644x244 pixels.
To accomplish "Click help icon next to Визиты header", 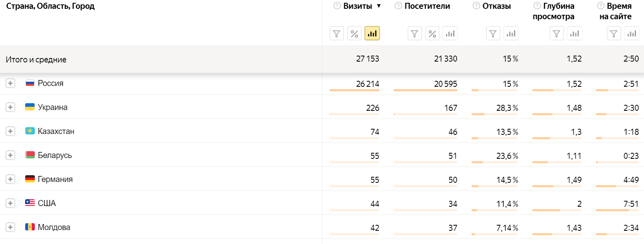I will tap(337, 6).
